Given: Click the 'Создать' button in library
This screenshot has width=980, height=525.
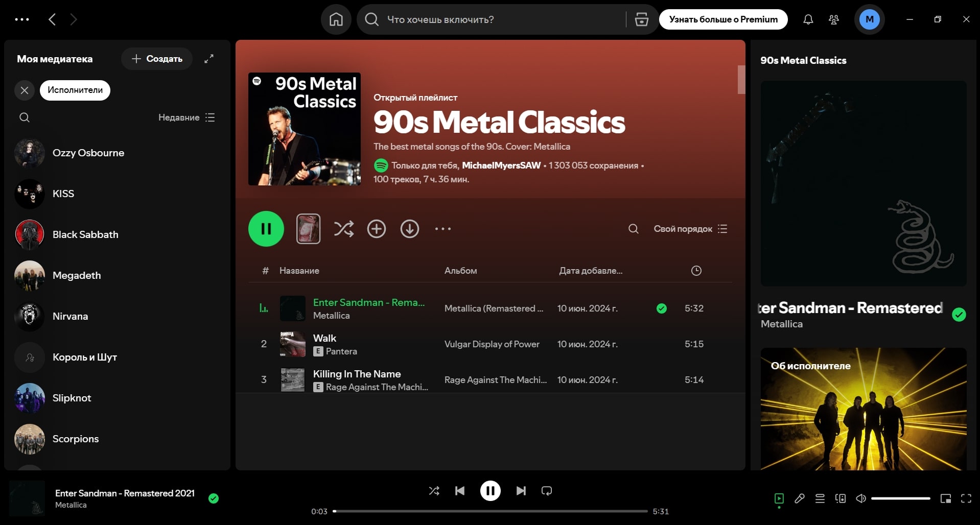Looking at the screenshot, I should click(x=157, y=59).
